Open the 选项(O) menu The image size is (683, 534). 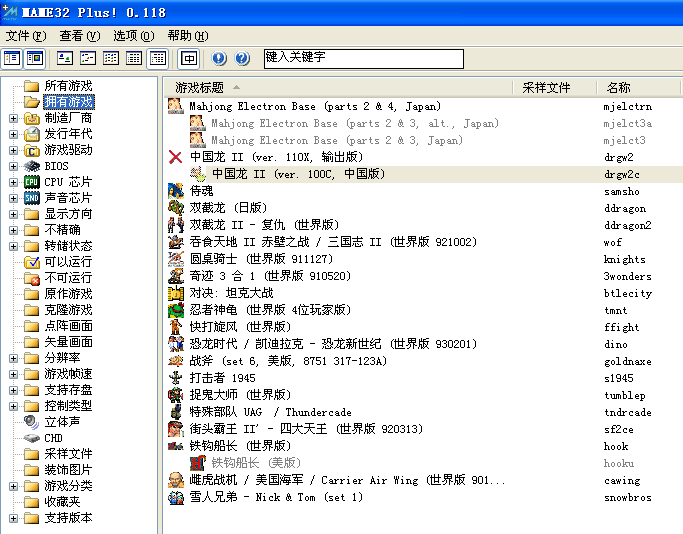134,36
